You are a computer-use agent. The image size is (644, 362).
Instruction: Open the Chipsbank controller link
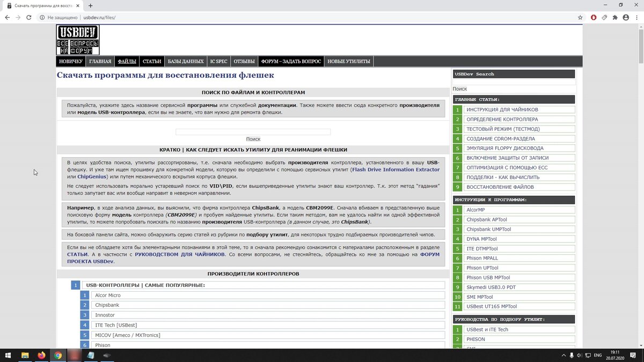pos(268,305)
